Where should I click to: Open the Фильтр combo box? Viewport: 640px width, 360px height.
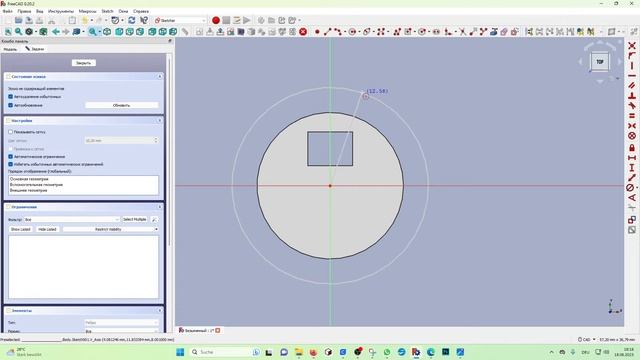72,220
